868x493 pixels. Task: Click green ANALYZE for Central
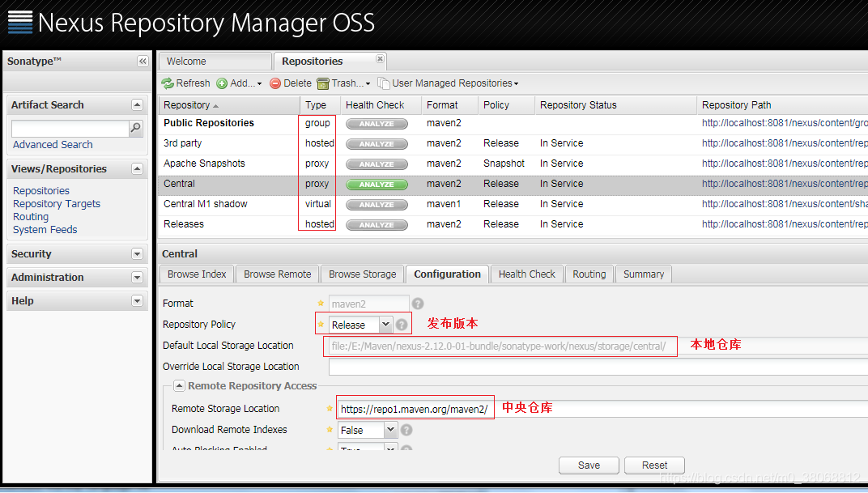point(377,185)
